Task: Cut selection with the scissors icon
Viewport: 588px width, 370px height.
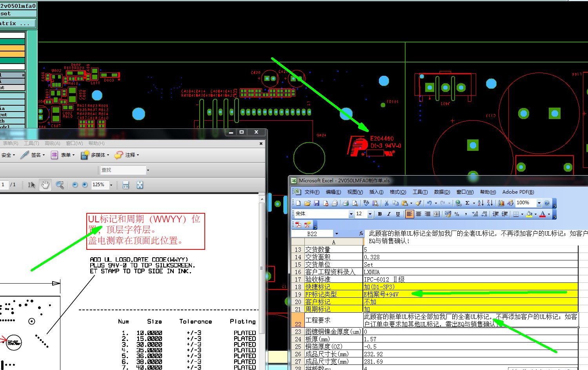Action: (x=387, y=203)
